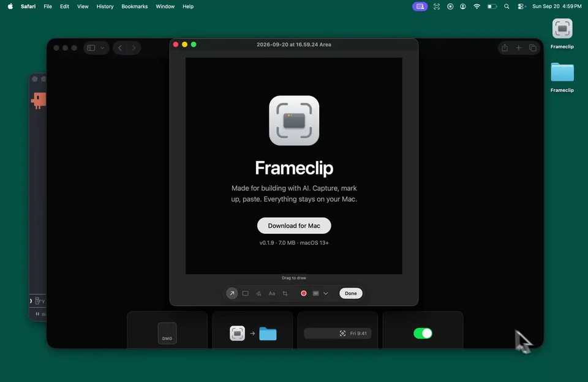Show Safari's tab overview

(x=532, y=48)
